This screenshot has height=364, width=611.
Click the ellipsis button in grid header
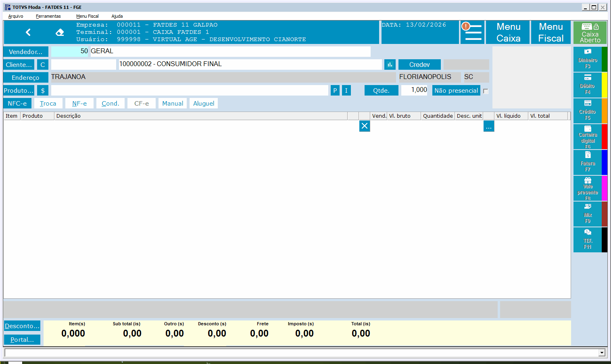pyautogui.click(x=489, y=126)
